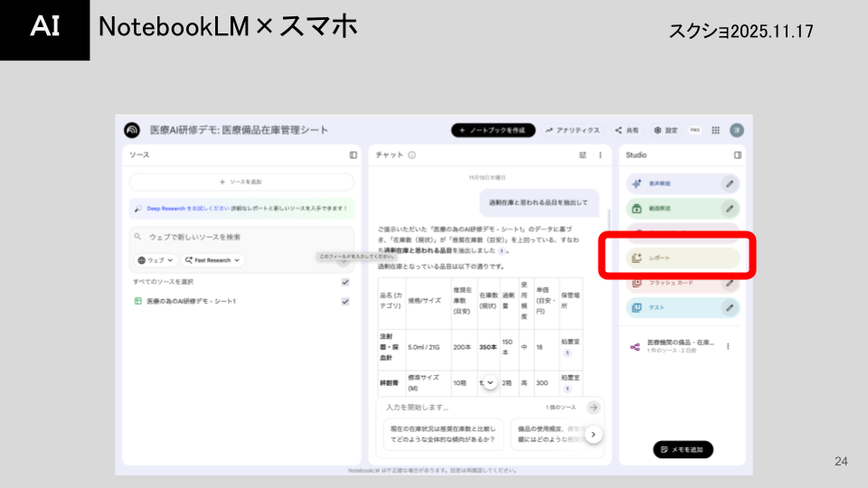The height and width of the screenshot is (488, 868).
Task: Open the ウェブ source type dropdown
Action: point(155,260)
